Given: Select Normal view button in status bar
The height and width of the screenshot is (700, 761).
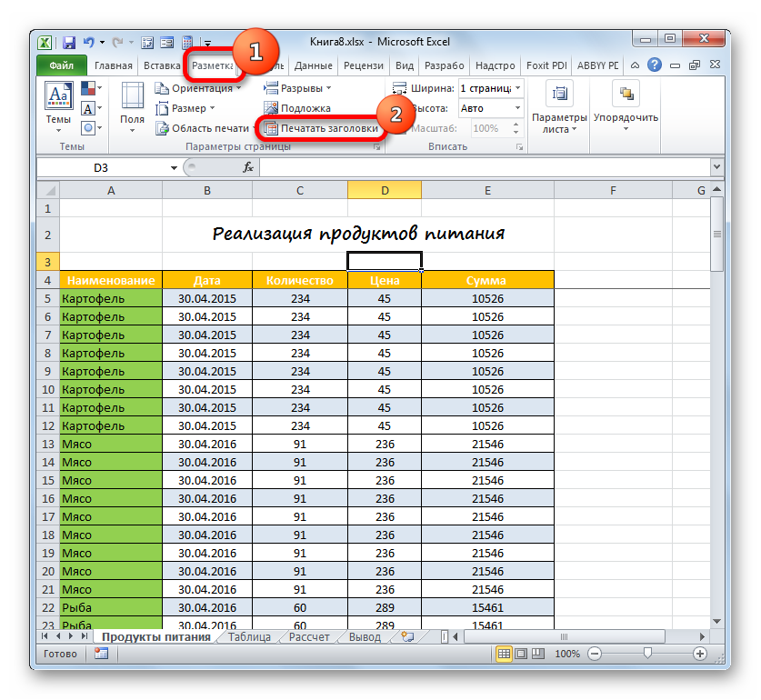Looking at the screenshot, I should (x=504, y=654).
